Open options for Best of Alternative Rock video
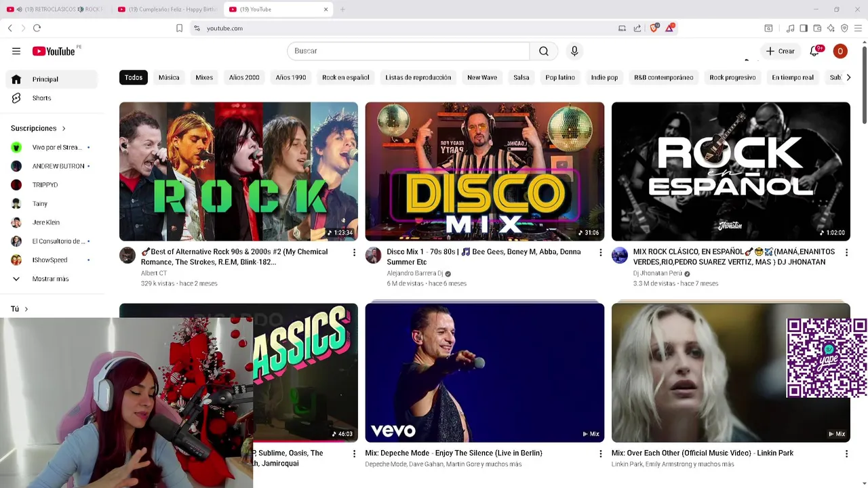 (354, 252)
